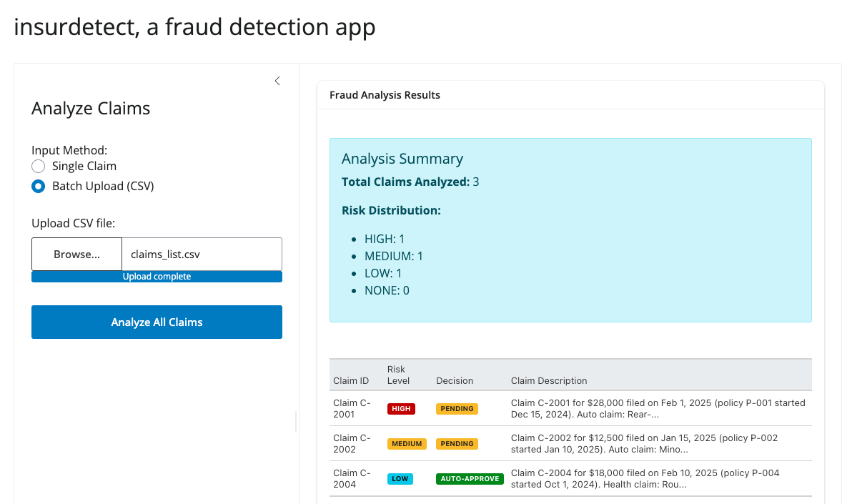
Task: Click the Claim C-2004 description text
Action: click(645, 479)
